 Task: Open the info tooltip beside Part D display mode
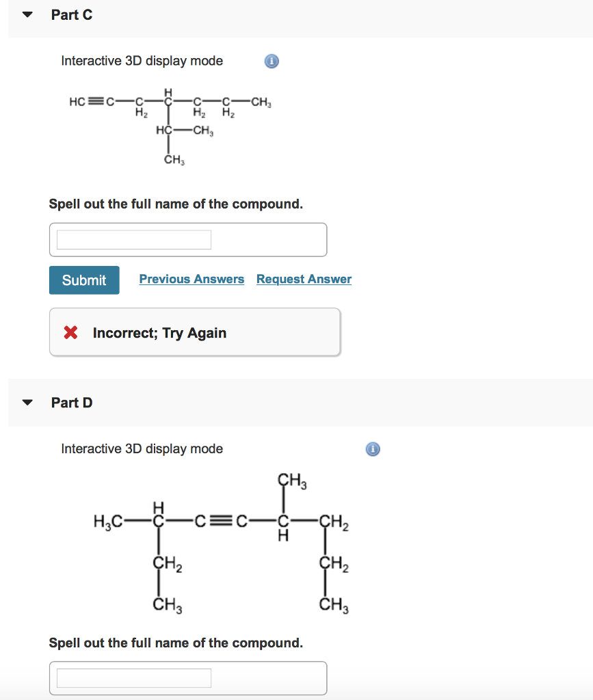[x=373, y=449]
